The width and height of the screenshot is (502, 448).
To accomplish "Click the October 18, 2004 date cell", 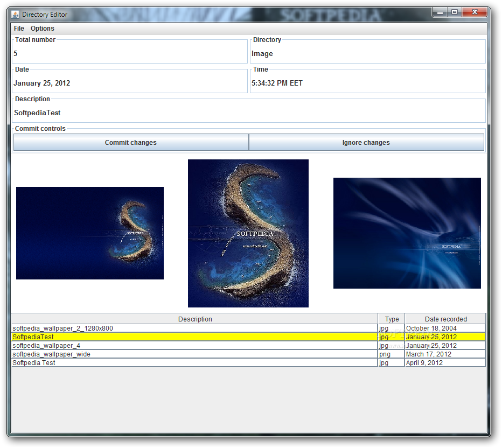I will [445, 328].
